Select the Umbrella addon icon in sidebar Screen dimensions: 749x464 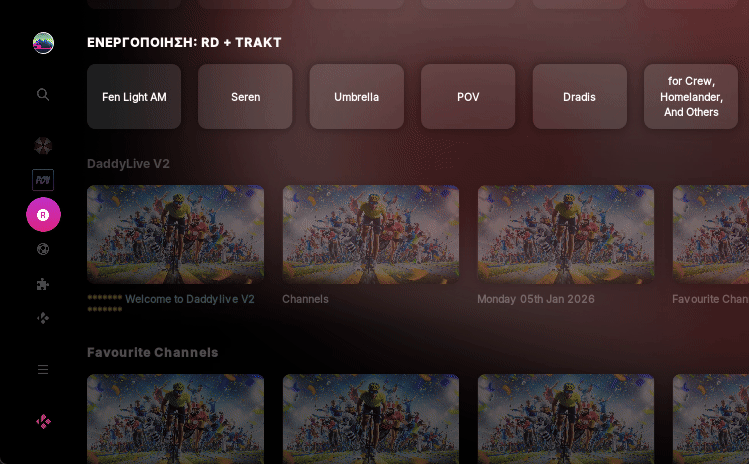[43, 146]
